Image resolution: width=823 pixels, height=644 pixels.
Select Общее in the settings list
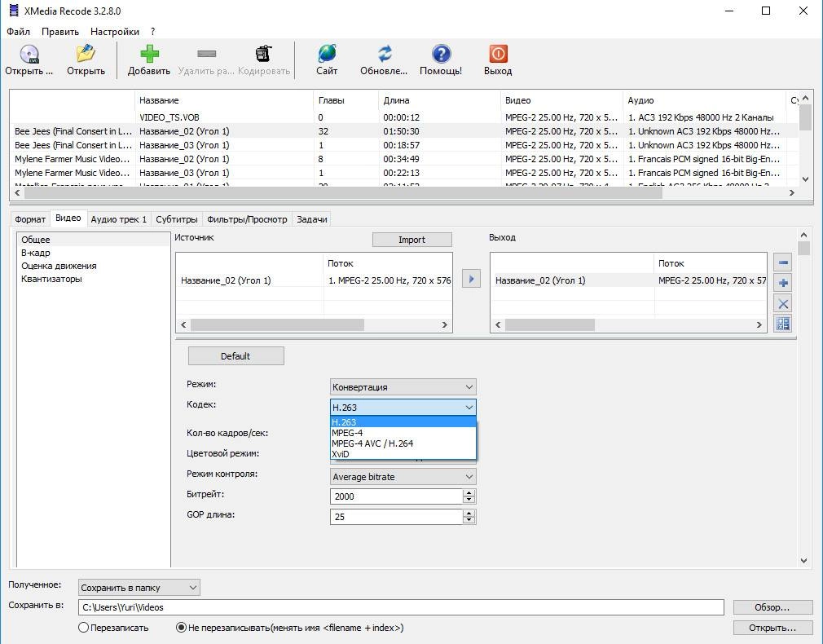coord(94,240)
